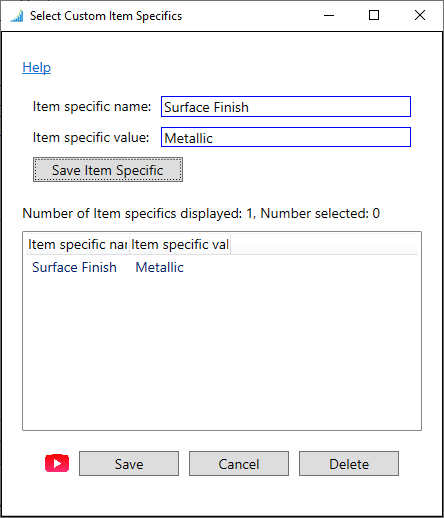Click the Cancel button

click(x=239, y=464)
